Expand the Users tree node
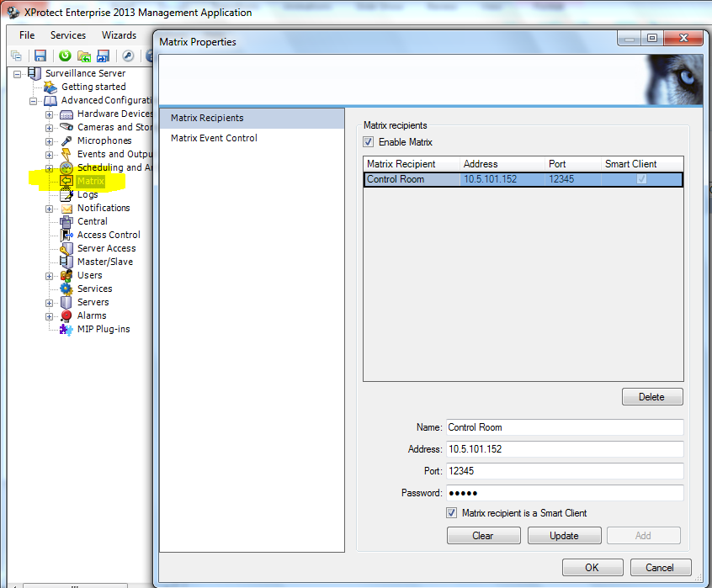 tap(49, 276)
